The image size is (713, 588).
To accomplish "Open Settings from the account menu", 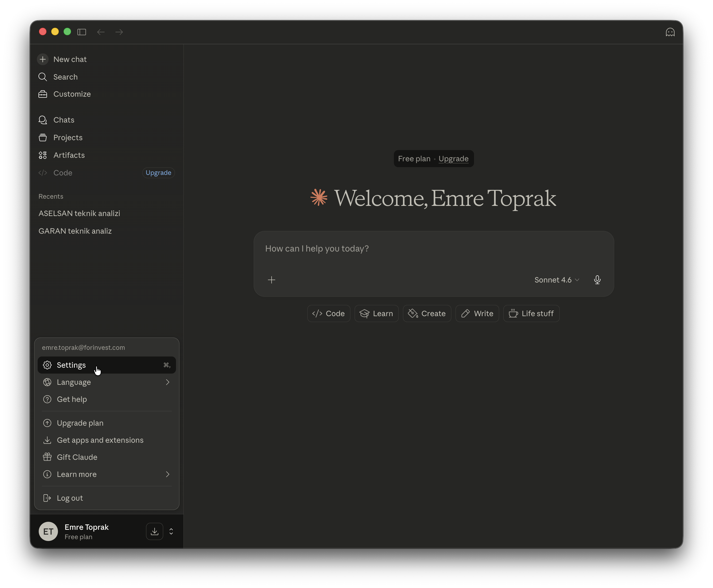I will tap(106, 365).
